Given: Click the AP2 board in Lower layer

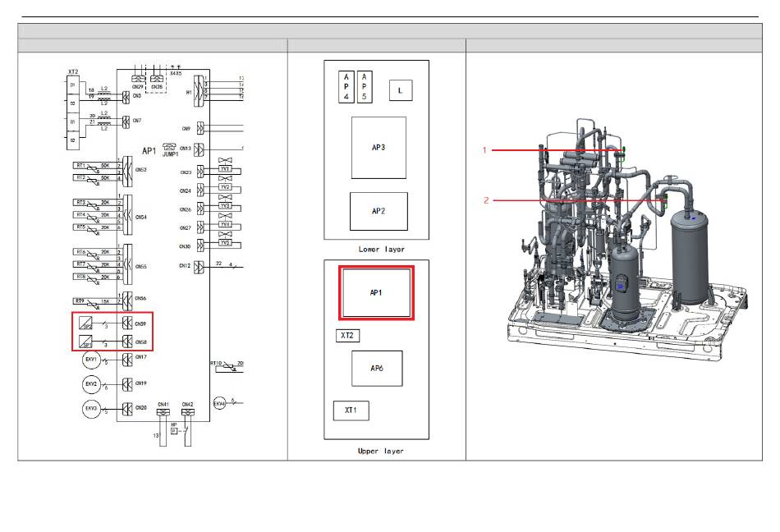Looking at the screenshot, I should pyautogui.click(x=379, y=211).
